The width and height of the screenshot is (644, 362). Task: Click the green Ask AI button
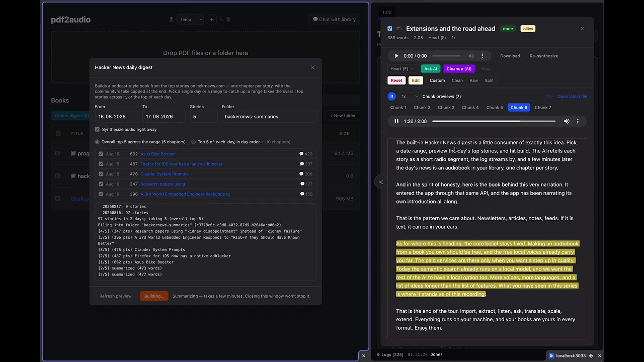click(x=431, y=69)
